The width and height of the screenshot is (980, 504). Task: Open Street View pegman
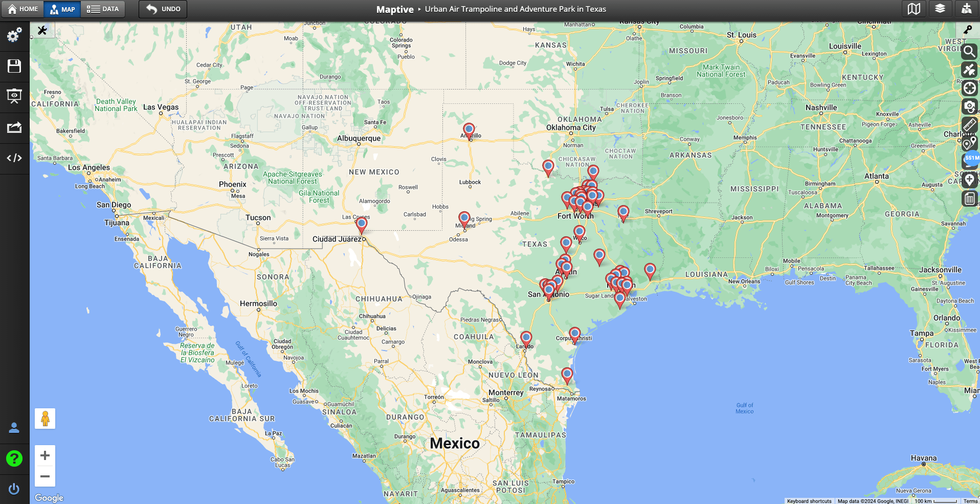click(x=45, y=419)
